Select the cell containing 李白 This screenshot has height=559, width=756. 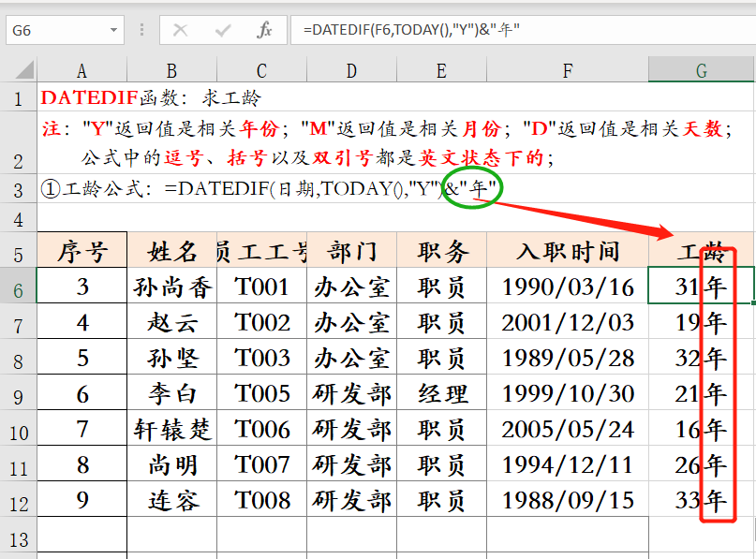[x=171, y=392]
